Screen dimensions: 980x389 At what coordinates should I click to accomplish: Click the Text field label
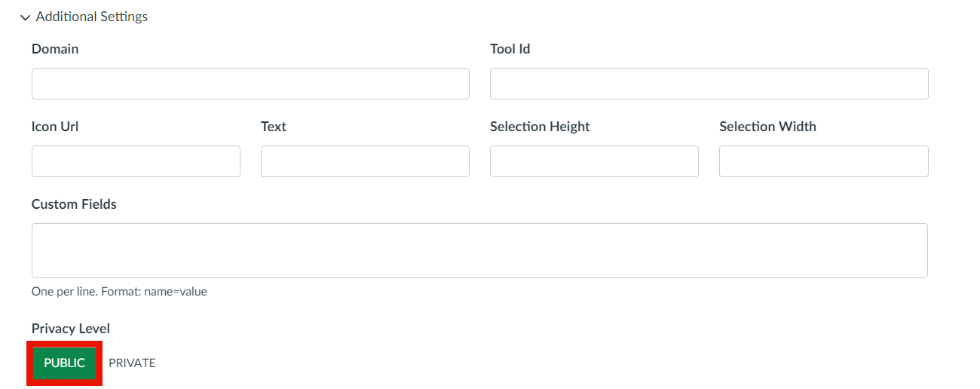coord(274,127)
